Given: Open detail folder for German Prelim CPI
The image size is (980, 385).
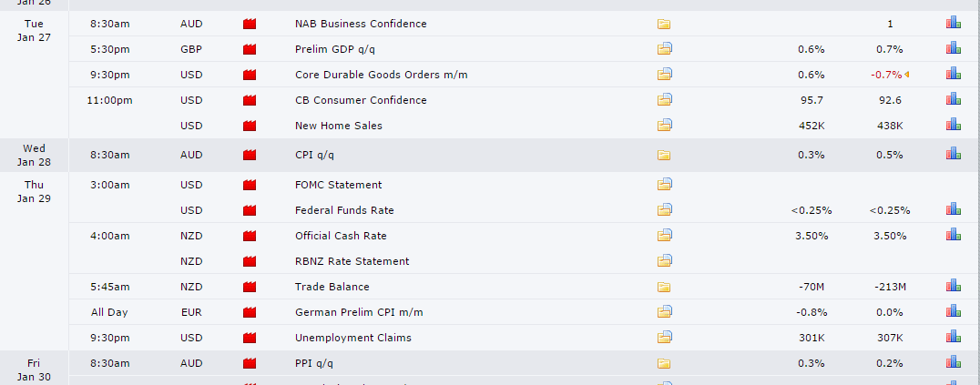Looking at the screenshot, I should click(663, 312).
